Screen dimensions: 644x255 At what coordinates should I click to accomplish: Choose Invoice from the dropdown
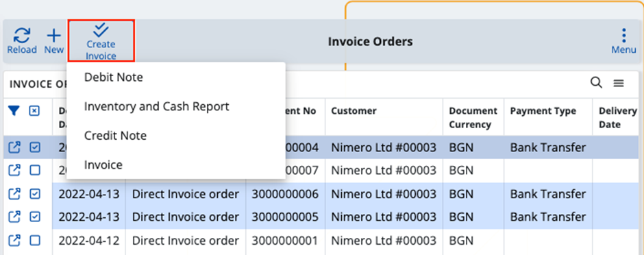click(103, 165)
